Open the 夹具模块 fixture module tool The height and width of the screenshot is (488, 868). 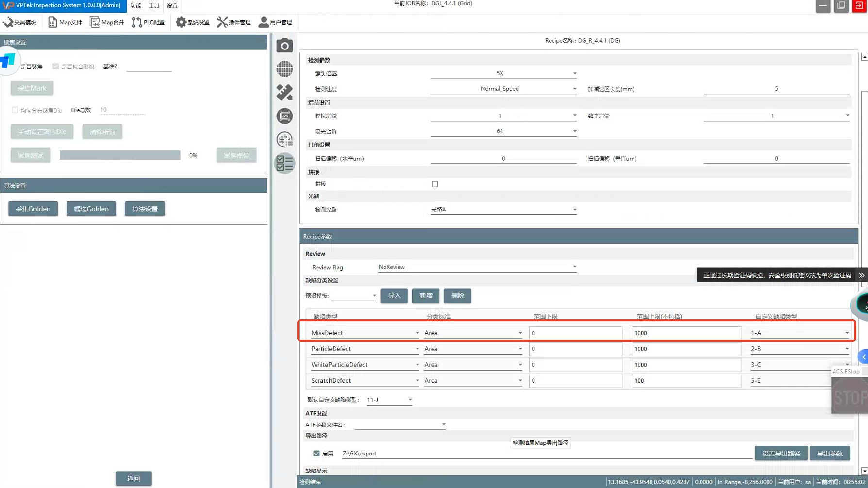pos(19,22)
